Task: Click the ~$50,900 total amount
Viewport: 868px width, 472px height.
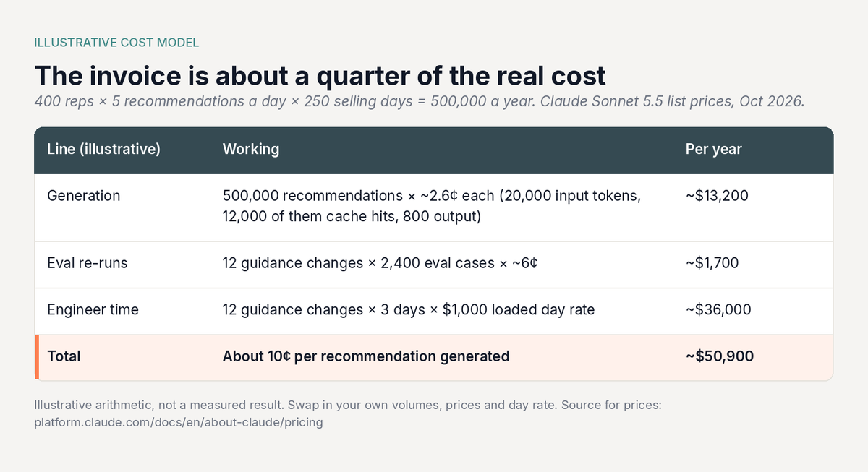Action: click(x=720, y=356)
